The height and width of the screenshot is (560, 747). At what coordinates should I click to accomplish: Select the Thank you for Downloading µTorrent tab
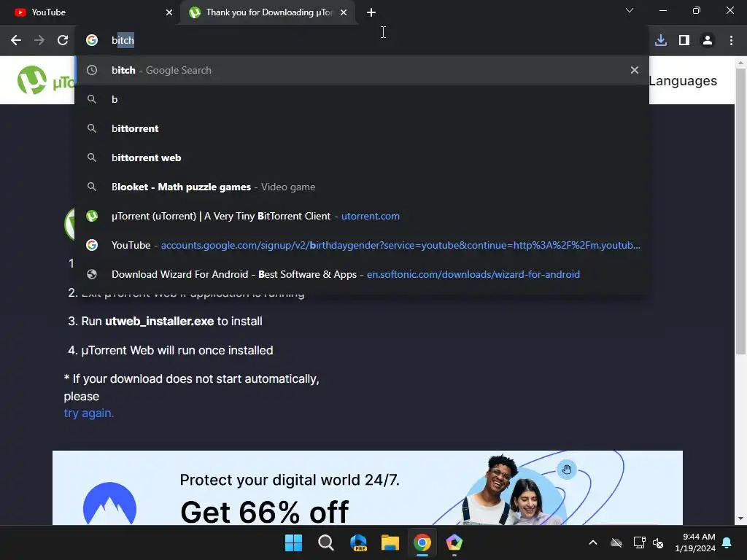(269, 12)
